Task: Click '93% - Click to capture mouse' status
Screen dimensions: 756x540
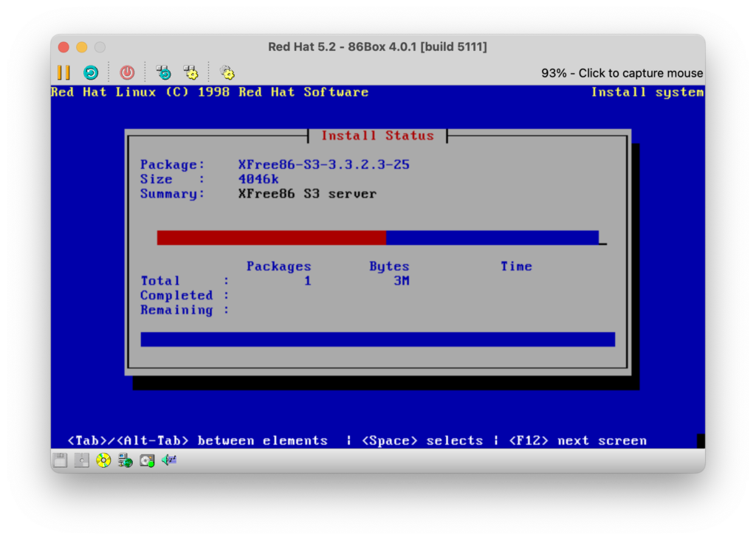Action: [x=622, y=73]
